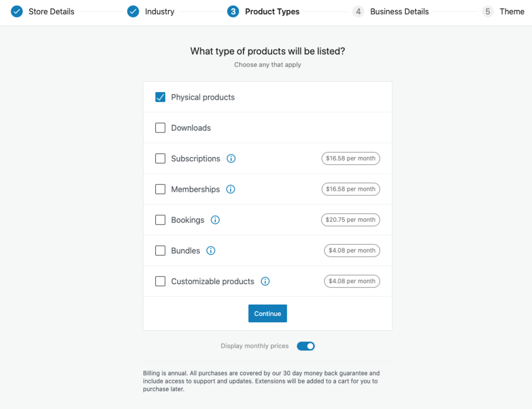Screen dimensions: 532x409
Task: Click the Subscriptions info icon
Action: coord(231,159)
